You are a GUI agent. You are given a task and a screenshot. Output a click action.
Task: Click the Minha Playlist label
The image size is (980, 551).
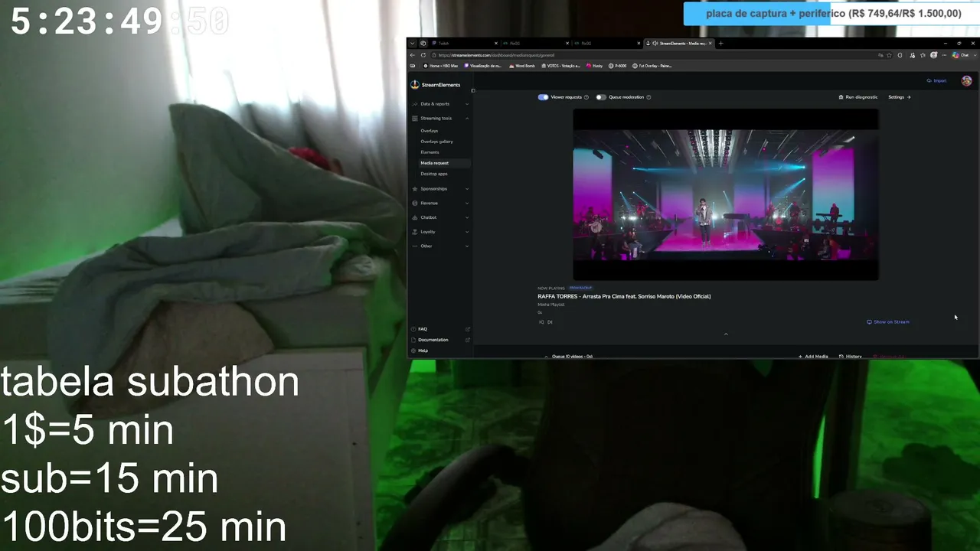[551, 305]
